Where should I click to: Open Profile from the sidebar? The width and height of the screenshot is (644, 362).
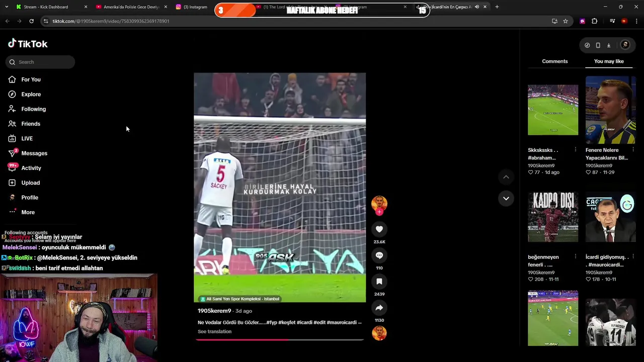[x=30, y=198]
